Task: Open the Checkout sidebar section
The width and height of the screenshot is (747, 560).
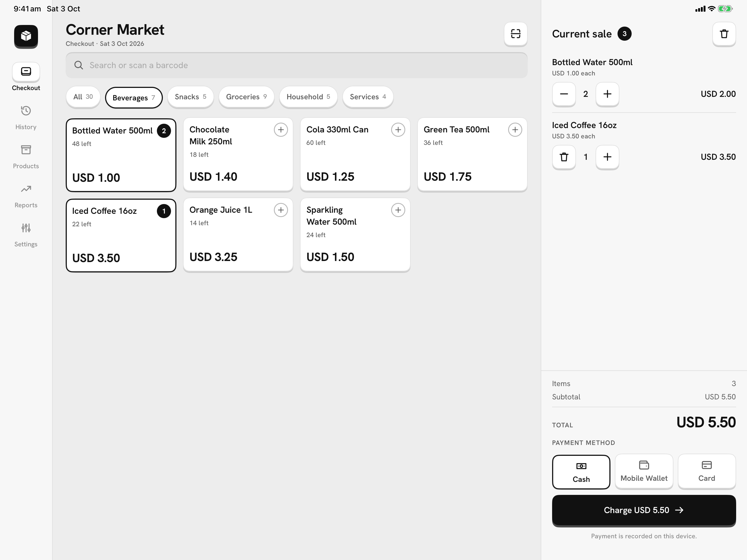Action: point(26,77)
